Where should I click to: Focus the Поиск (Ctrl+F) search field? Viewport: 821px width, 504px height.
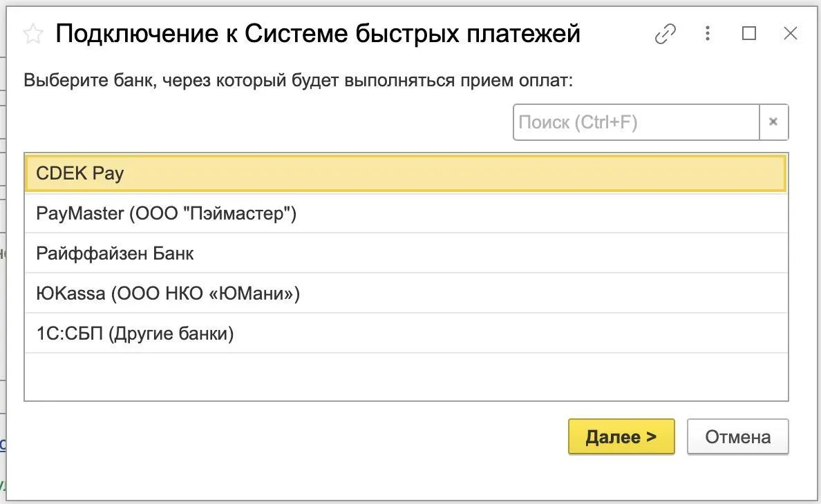coord(636,122)
